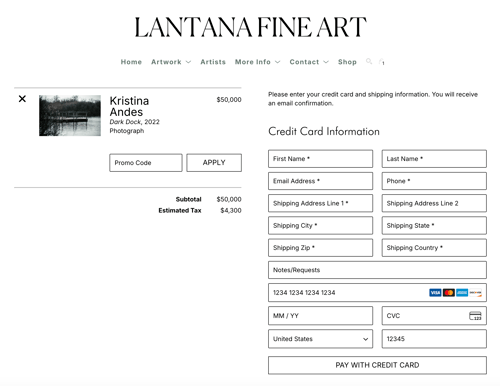The image size is (500, 386).
Task: Click the Estimated Tax label
Action: [180, 211]
